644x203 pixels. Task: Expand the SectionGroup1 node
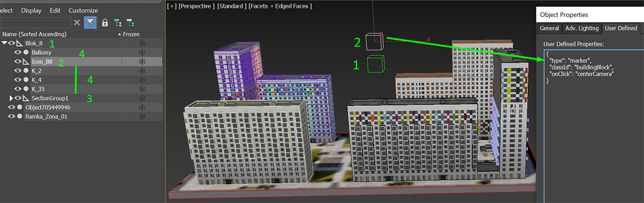pyautogui.click(x=12, y=98)
